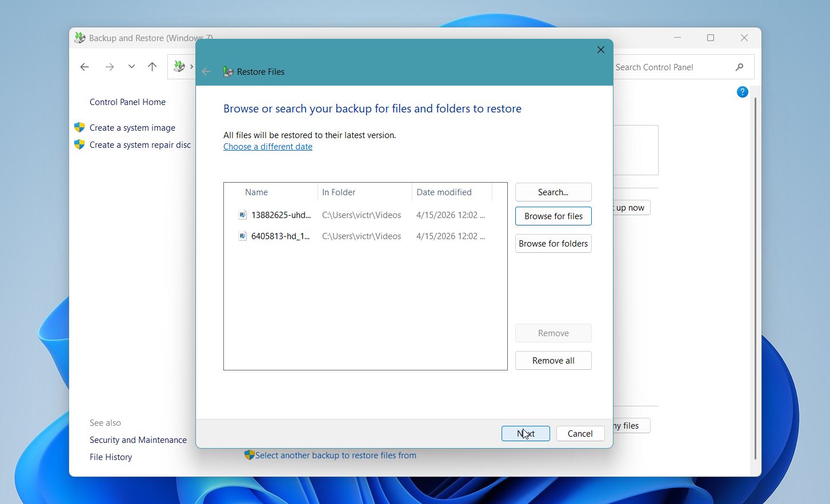Image resolution: width=830 pixels, height=504 pixels.
Task: Click Select another backup to restore files from
Action: 336,455
